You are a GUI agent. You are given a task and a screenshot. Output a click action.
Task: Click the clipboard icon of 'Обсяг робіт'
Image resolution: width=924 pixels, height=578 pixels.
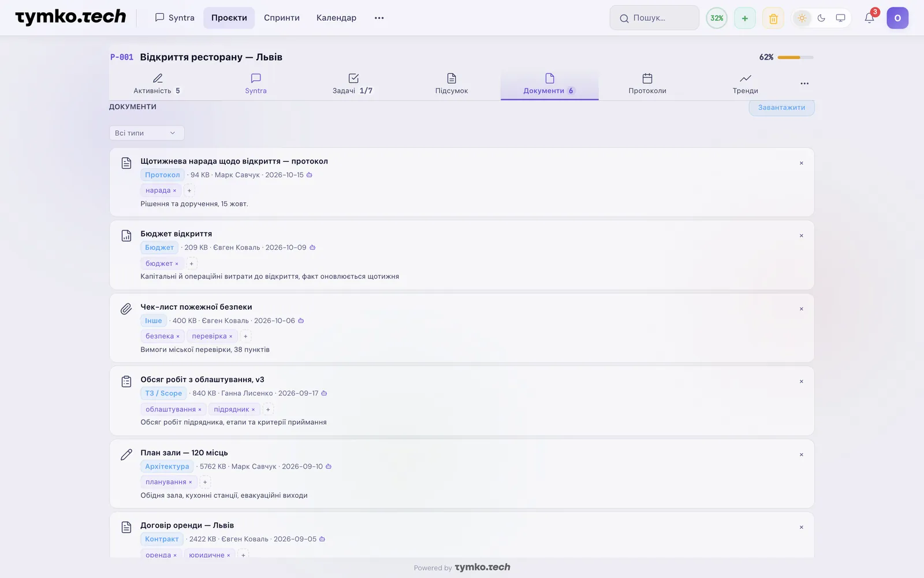point(126,381)
